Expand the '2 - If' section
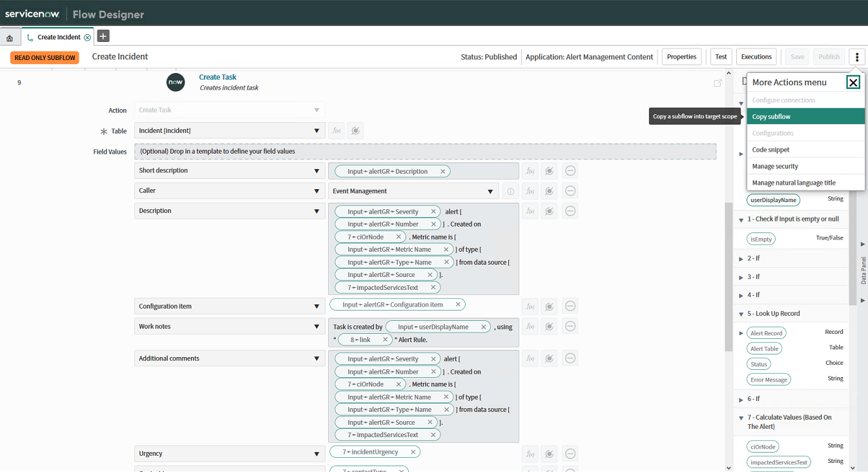 740,257
